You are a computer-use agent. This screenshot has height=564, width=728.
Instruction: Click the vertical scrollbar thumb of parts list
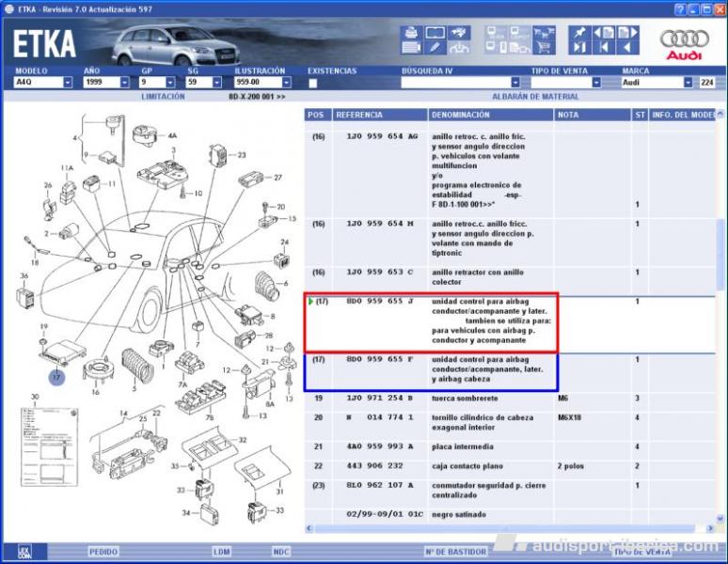(x=720, y=254)
